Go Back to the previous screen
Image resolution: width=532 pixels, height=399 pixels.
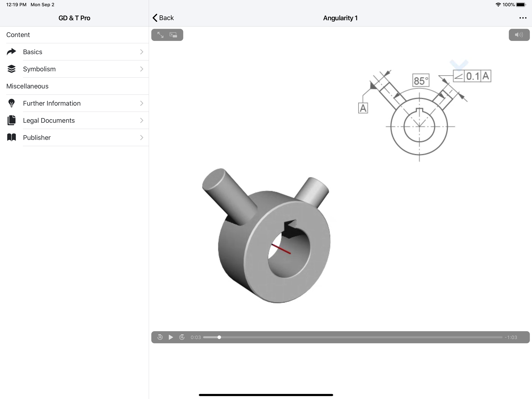pyautogui.click(x=163, y=18)
